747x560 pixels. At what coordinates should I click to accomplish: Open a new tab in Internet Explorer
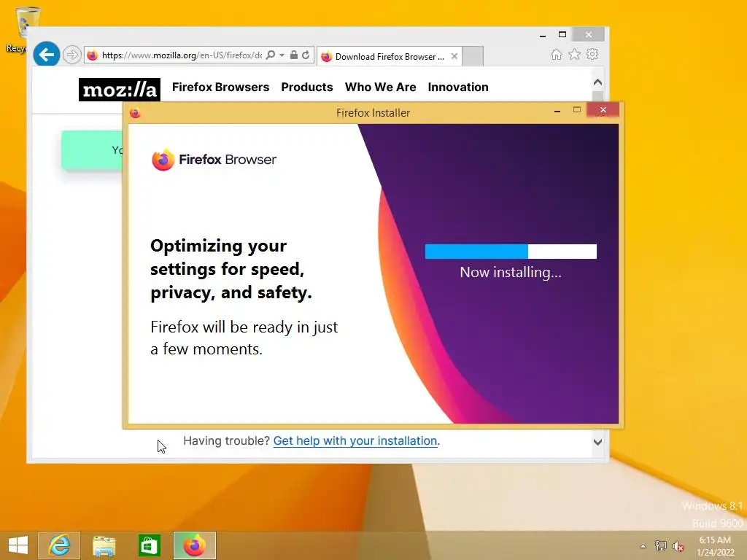click(x=473, y=56)
